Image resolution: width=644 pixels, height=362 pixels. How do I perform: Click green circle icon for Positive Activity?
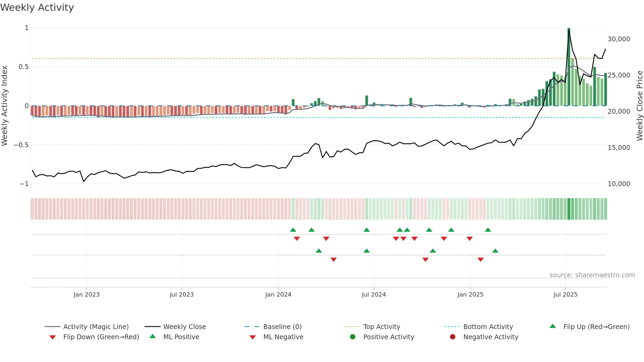(353, 337)
